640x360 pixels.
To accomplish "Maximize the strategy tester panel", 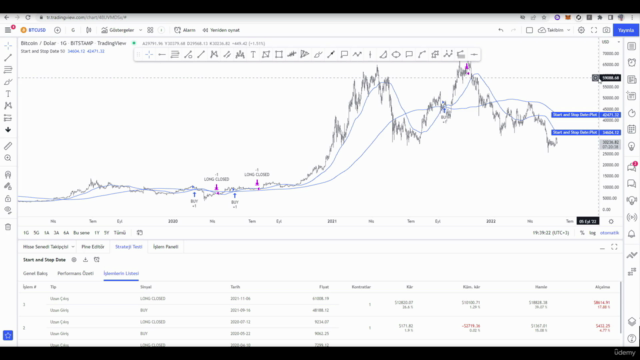I will pyautogui.click(x=614, y=247).
